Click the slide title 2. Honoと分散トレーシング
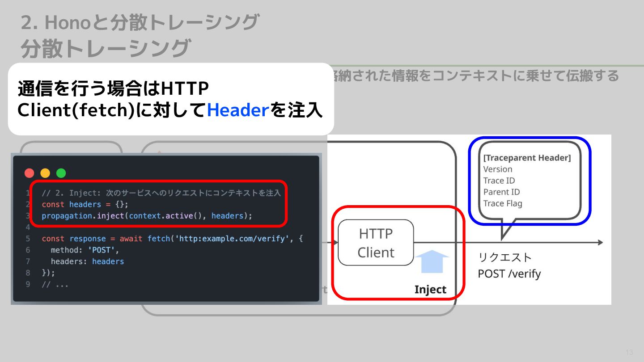Screen dimensions: 644x362 tap(140, 22)
